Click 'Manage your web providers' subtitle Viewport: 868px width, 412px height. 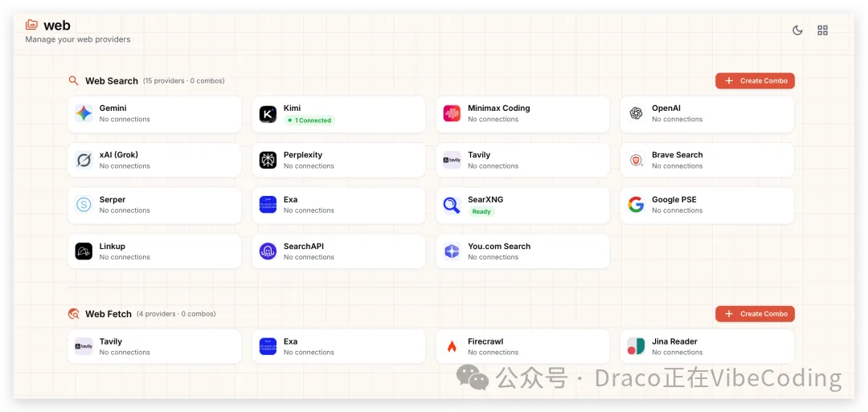pos(78,40)
